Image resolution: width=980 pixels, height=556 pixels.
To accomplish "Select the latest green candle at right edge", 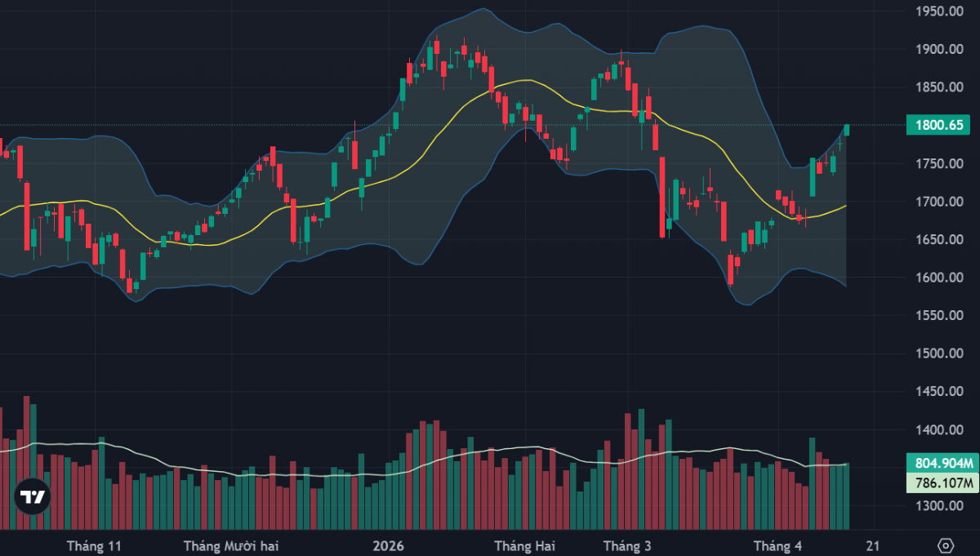I will (x=847, y=130).
